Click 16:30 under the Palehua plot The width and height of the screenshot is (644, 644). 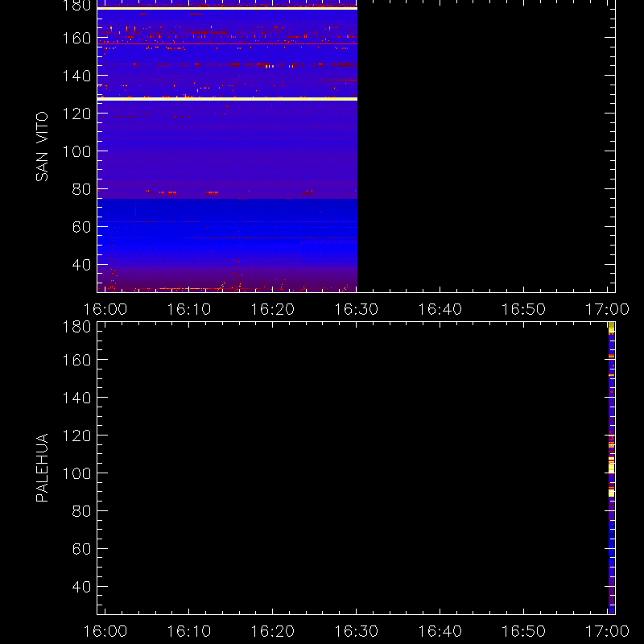[x=357, y=631]
